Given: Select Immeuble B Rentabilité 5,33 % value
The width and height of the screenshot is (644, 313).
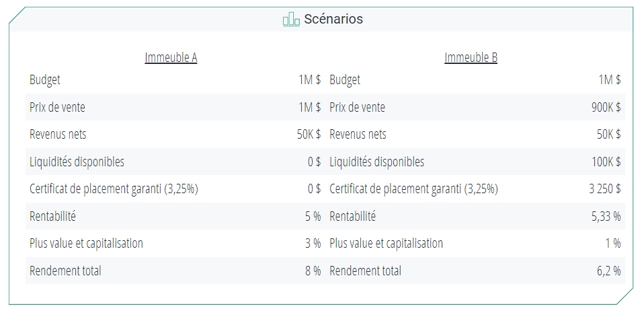Looking at the screenshot, I should pos(606,217).
